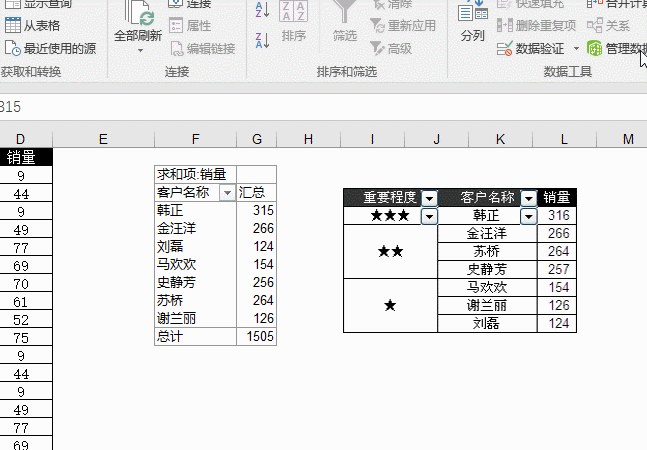Click the Data Validation (数据验证) button
The height and width of the screenshot is (450, 647).
532,48
